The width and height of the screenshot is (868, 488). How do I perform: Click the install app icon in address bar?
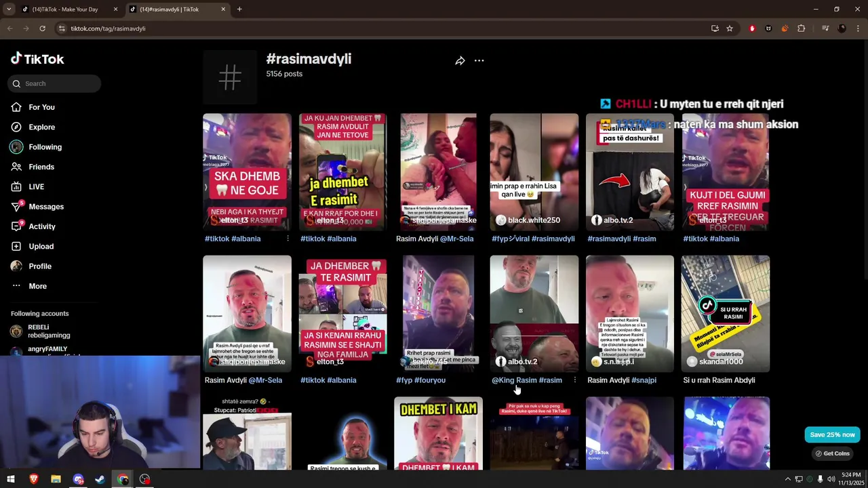(x=715, y=28)
